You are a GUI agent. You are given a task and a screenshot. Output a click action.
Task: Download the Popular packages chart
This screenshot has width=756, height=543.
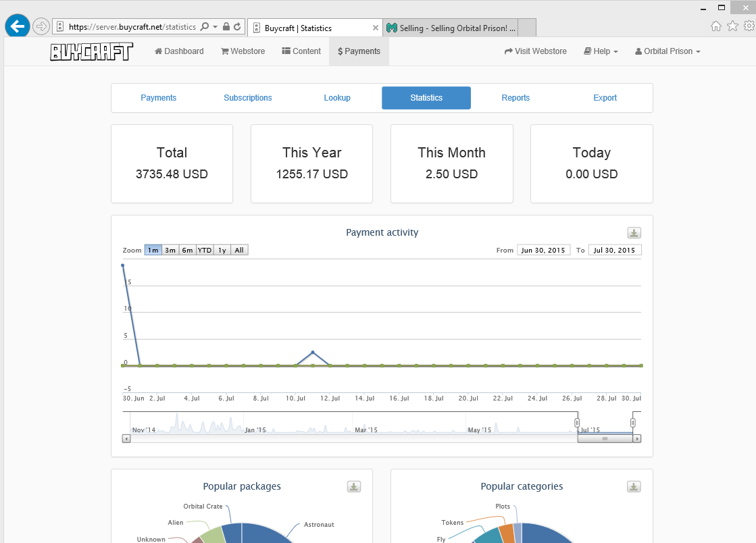point(354,487)
